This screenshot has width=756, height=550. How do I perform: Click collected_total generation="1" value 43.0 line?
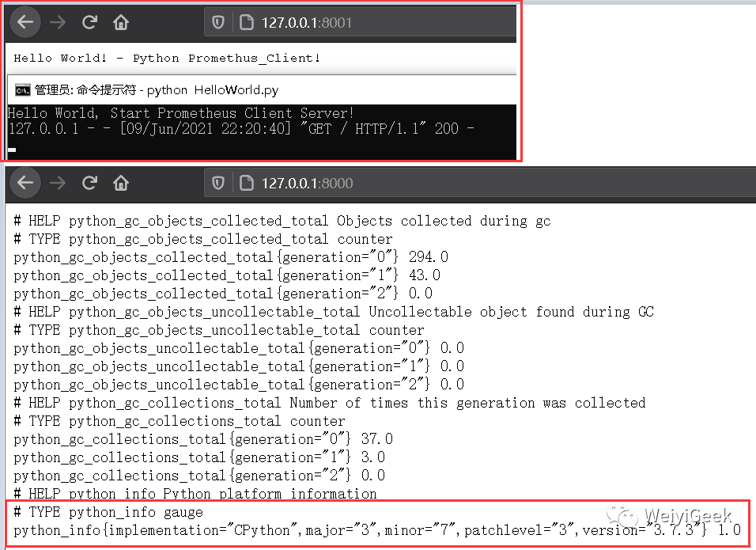tap(227, 275)
